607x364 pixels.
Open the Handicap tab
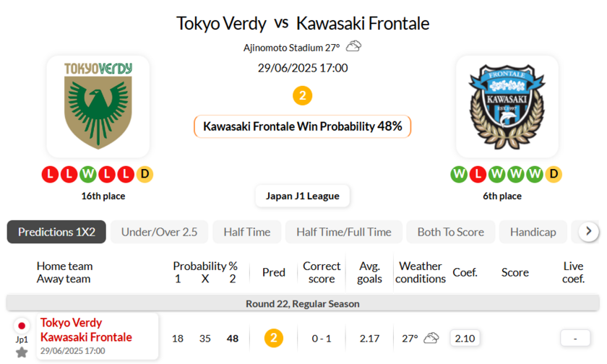click(x=533, y=232)
